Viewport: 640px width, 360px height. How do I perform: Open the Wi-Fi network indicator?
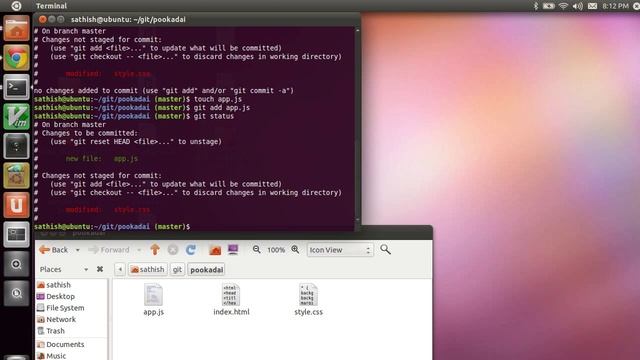pyautogui.click(x=563, y=6)
